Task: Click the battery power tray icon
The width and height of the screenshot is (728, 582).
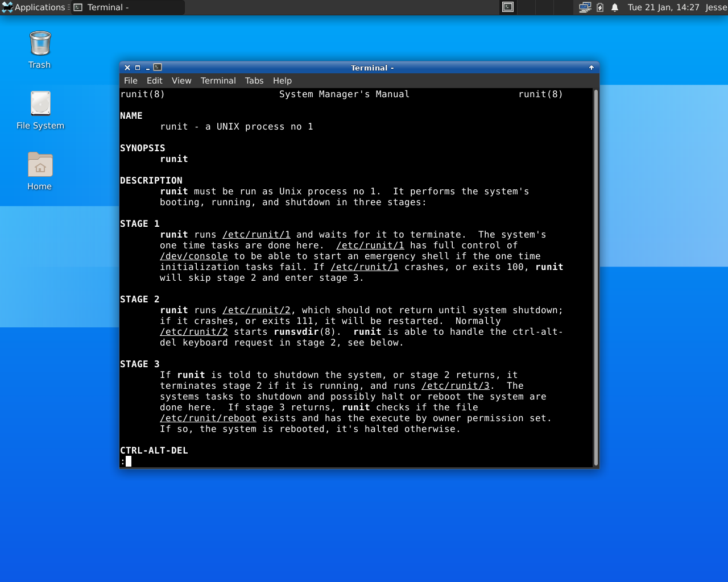Action: pos(600,7)
